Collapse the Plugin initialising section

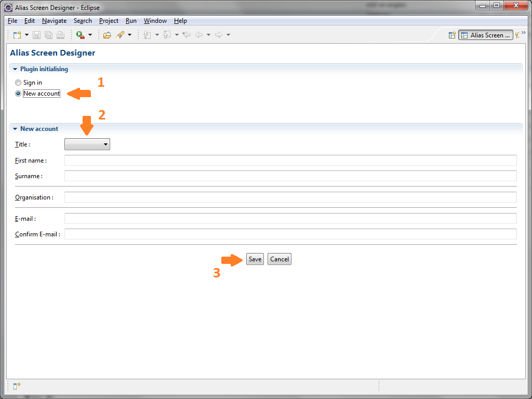(x=15, y=69)
